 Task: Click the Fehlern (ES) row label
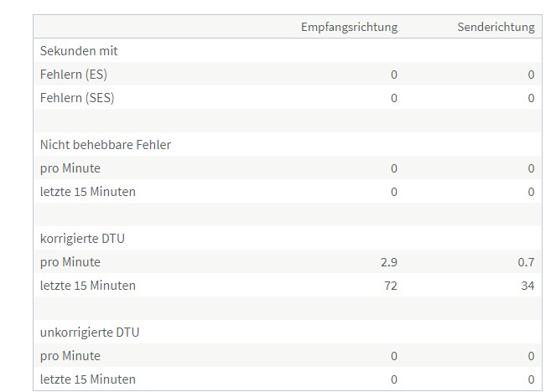(74, 75)
